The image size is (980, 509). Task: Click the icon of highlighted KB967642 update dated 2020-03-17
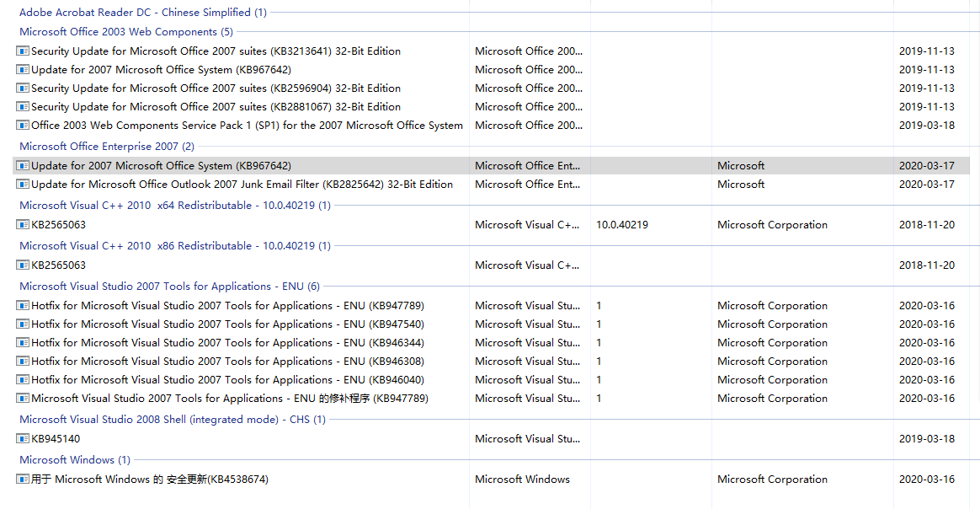coord(23,166)
